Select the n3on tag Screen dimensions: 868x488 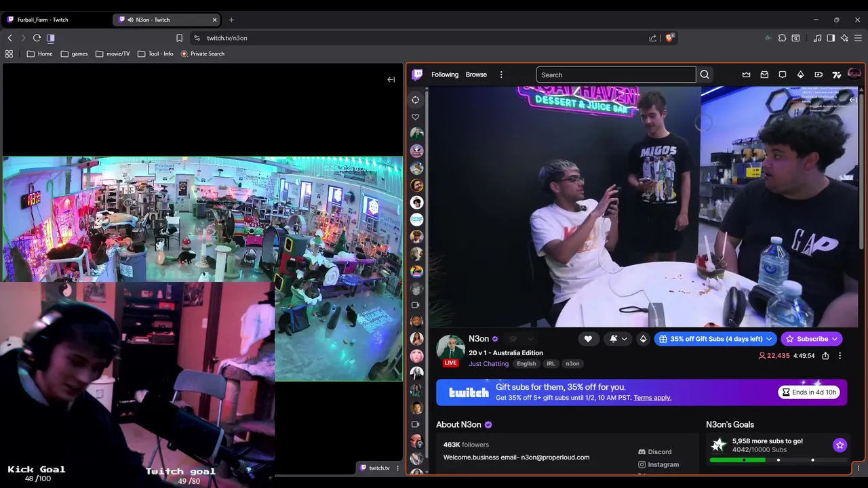[572, 364]
